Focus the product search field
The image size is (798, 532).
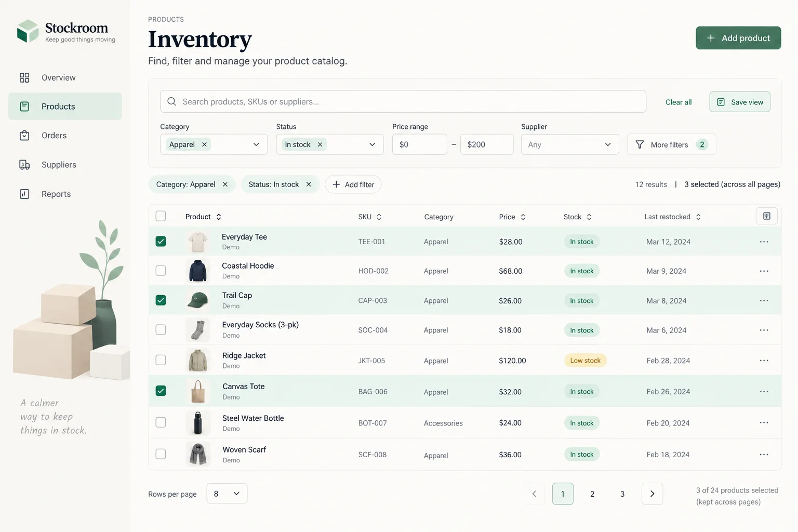403,101
